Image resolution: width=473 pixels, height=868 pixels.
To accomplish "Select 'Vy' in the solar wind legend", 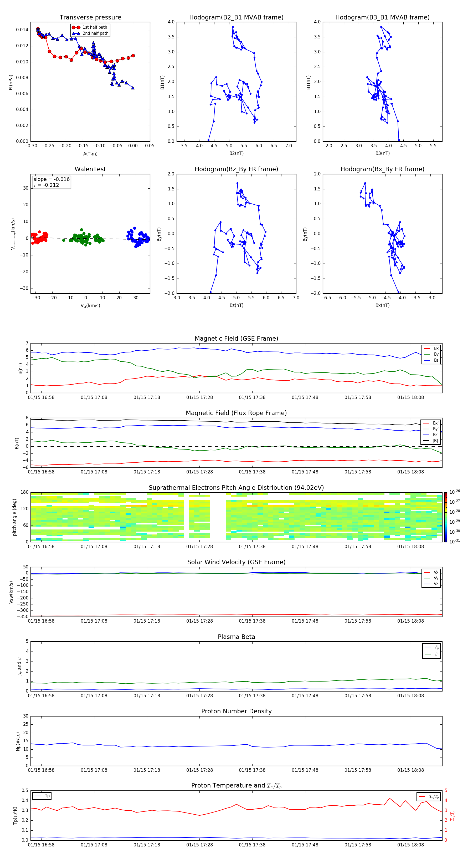I will (431, 578).
